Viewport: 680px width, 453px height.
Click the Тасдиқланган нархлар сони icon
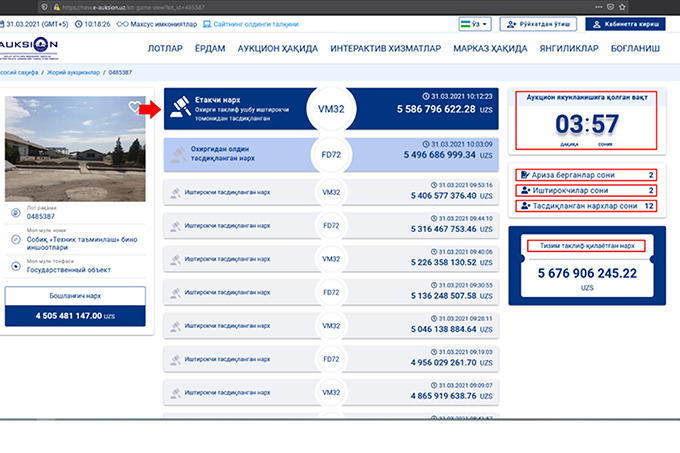pos(523,206)
